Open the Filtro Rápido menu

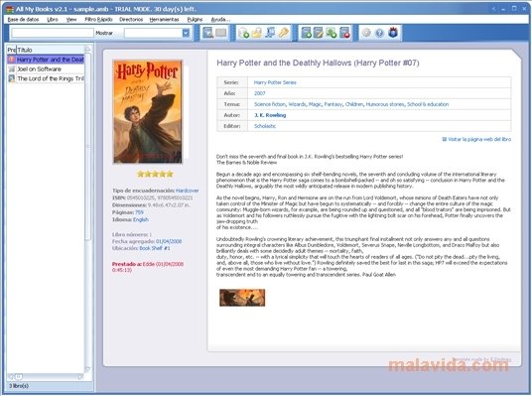(98, 19)
